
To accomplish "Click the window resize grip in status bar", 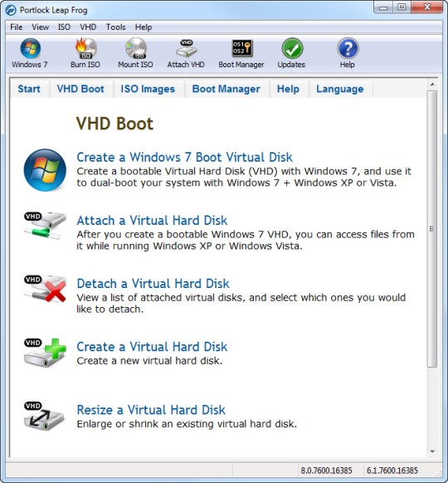I will point(438,473).
